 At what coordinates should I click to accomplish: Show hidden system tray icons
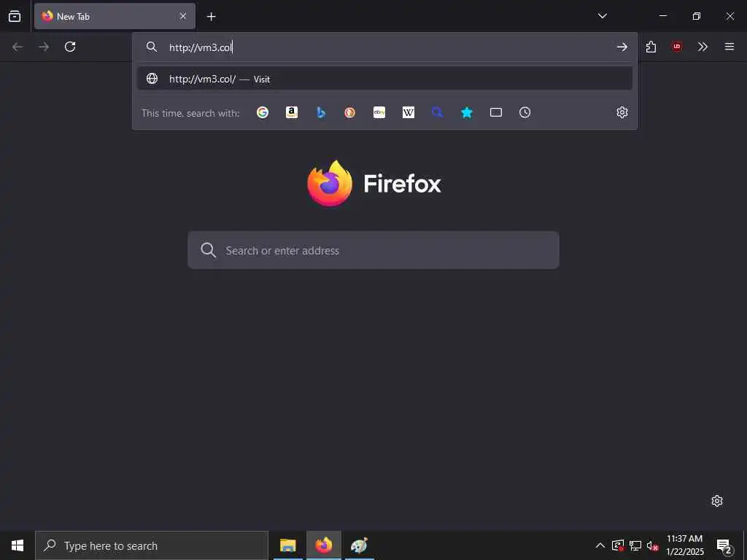pos(600,545)
